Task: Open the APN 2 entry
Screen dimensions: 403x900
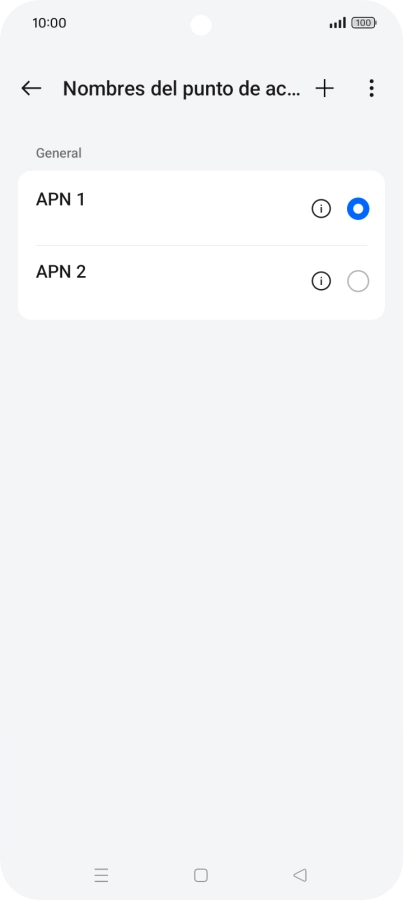Action: click(202, 282)
